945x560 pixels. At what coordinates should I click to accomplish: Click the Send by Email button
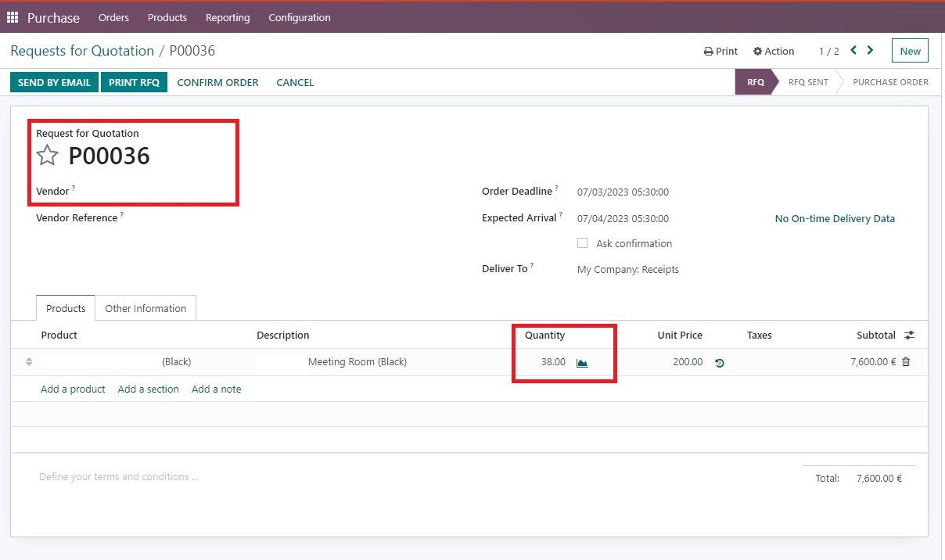point(54,82)
